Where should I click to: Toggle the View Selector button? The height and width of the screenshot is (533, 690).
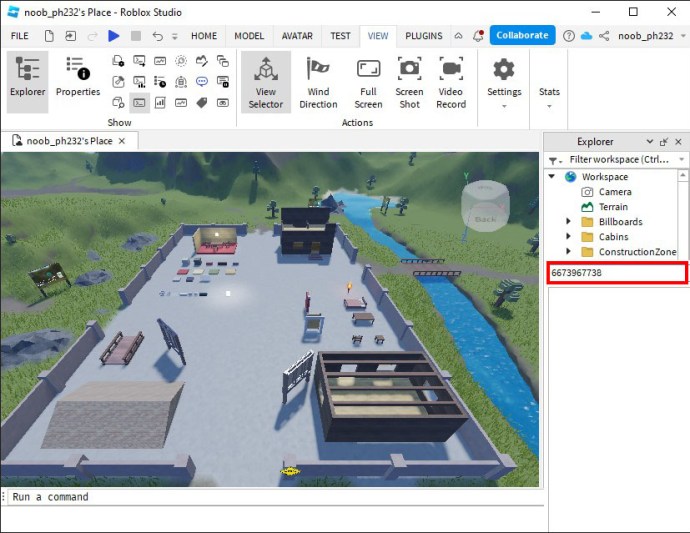click(x=266, y=80)
